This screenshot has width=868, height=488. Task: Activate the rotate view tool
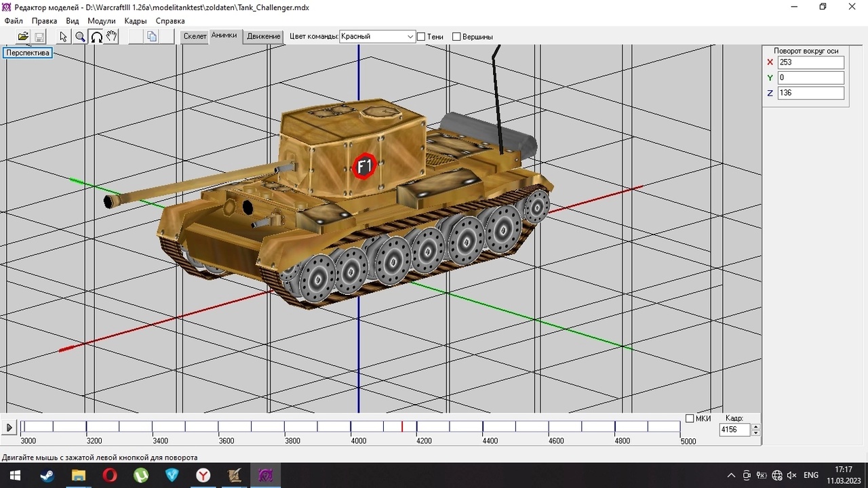point(96,37)
